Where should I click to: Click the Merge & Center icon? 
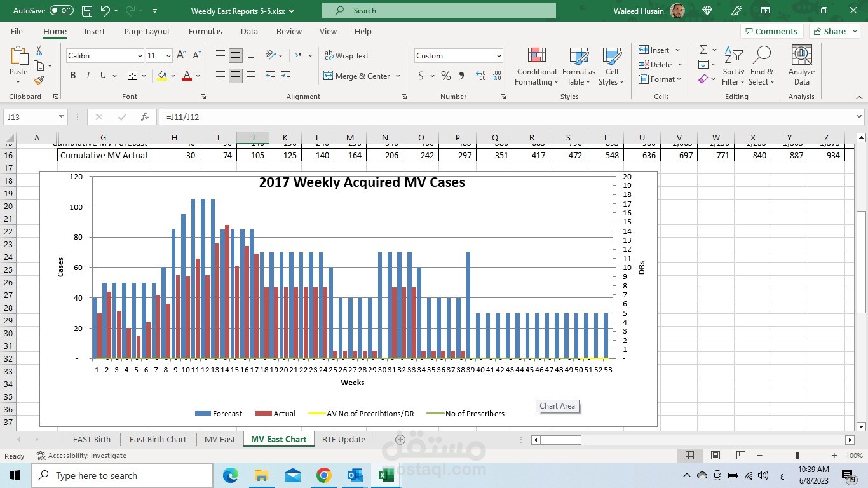(x=329, y=76)
